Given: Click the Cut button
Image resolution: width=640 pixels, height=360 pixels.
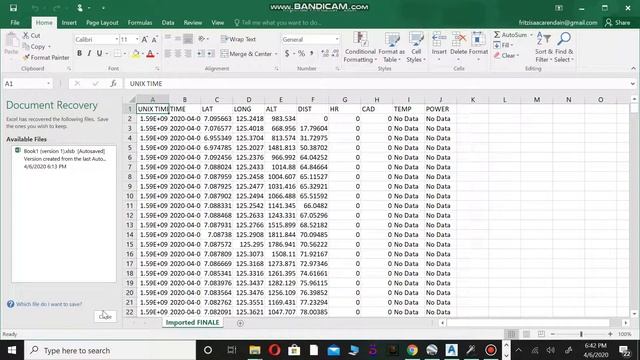Looking at the screenshot, I should [x=31, y=36].
